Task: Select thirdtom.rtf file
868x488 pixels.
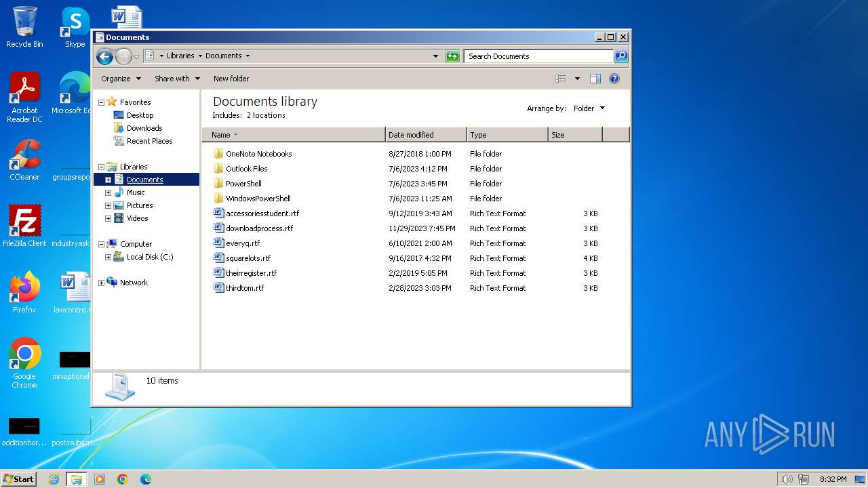Action: click(244, 288)
